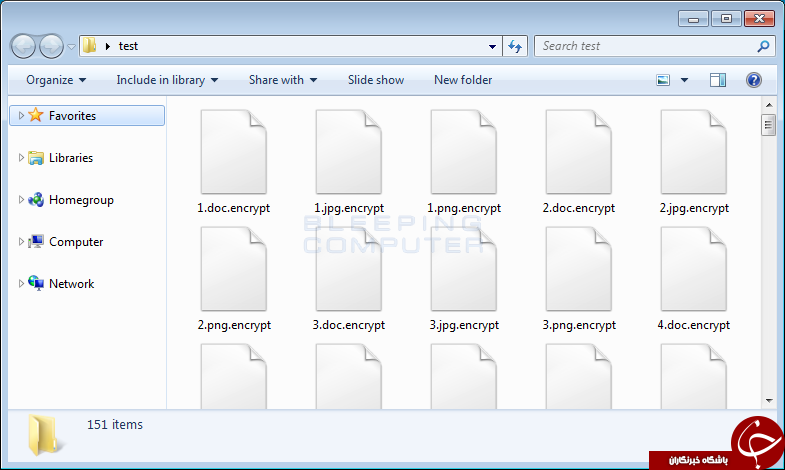This screenshot has height=470, width=785.
Task: Click the Forward navigation arrow button
Action: click(x=51, y=47)
